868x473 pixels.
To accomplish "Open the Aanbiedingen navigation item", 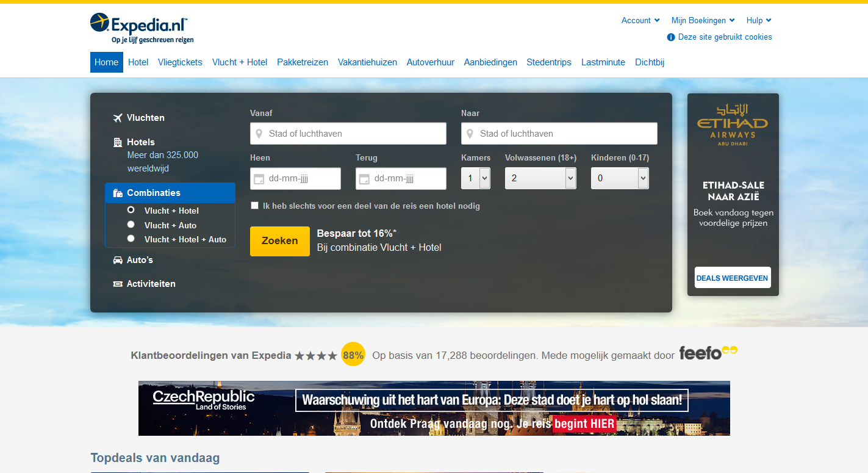I will click(x=490, y=62).
